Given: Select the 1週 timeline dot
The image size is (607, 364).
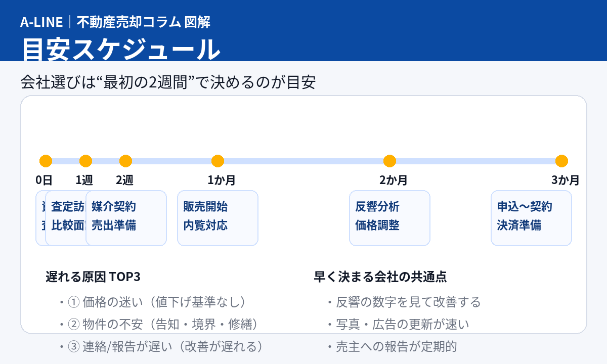Looking at the screenshot, I should pyautogui.click(x=85, y=161).
